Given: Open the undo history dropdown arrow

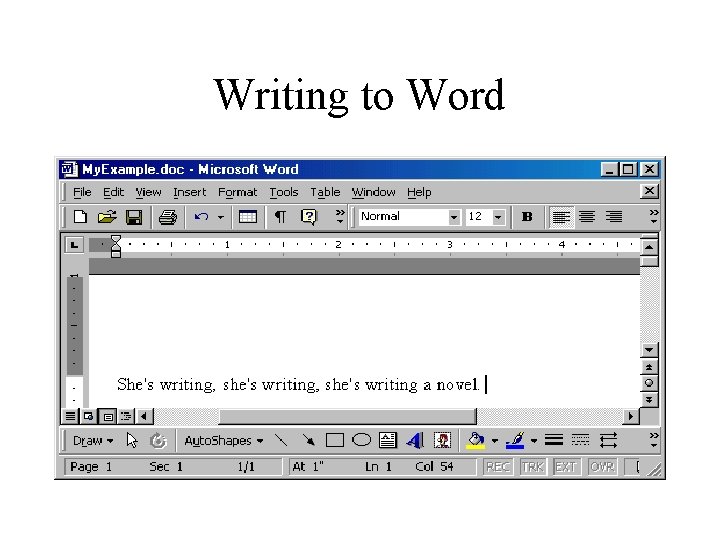Looking at the screenshot, I should [221, 217].
